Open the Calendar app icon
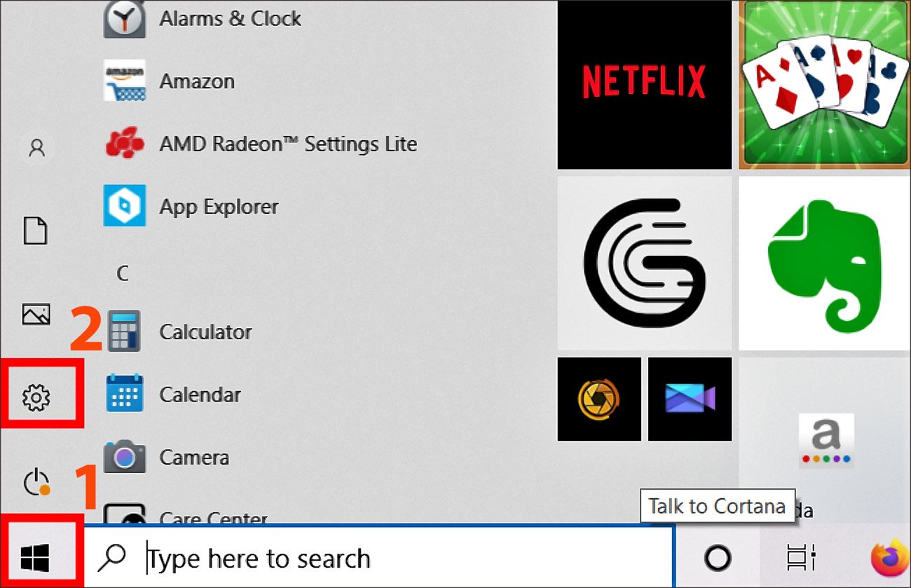 [200, 395]
